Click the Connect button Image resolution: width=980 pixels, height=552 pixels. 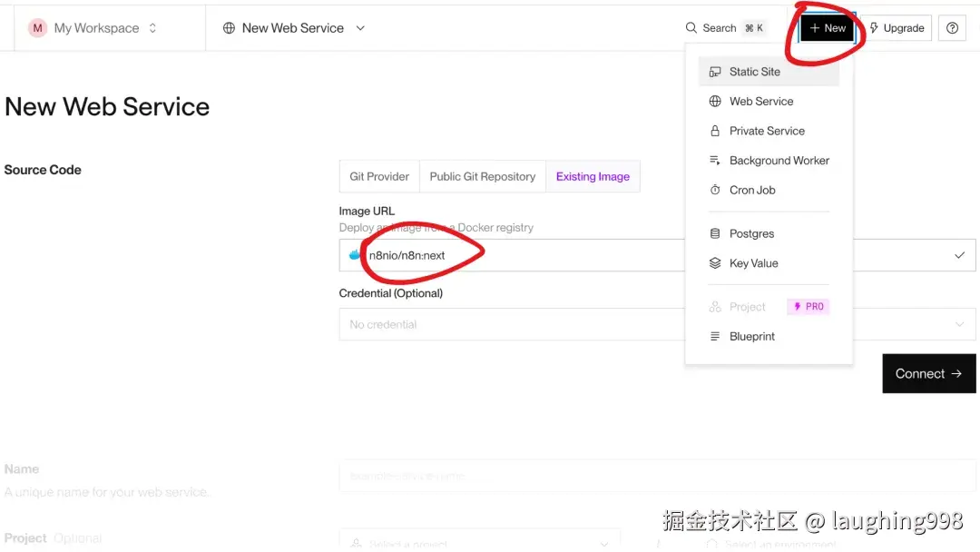(929, 374)
